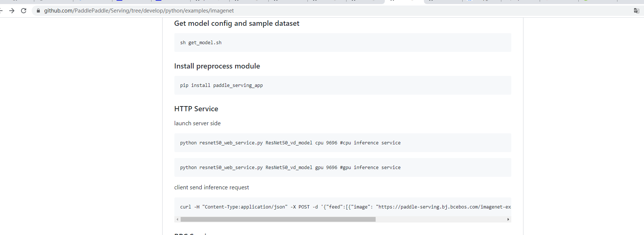Click the cpu inference service command
Screen dimensions: 644x235
coord(290,143)
